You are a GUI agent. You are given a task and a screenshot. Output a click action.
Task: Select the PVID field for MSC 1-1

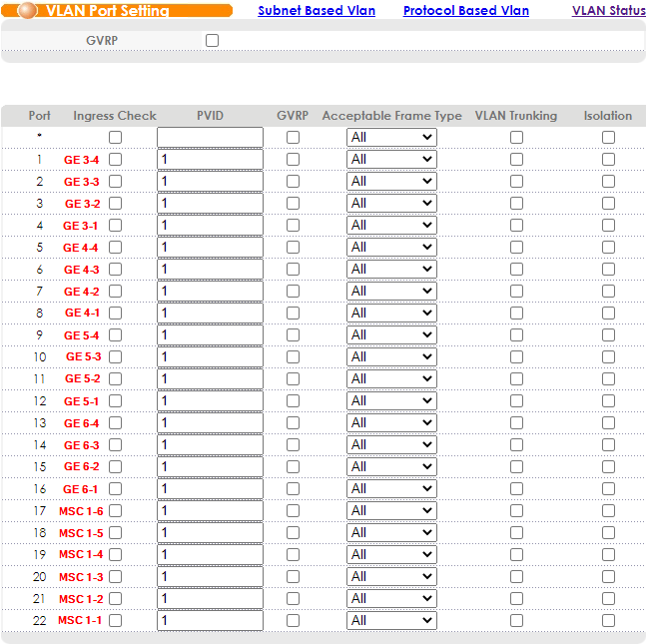[210, 621]
